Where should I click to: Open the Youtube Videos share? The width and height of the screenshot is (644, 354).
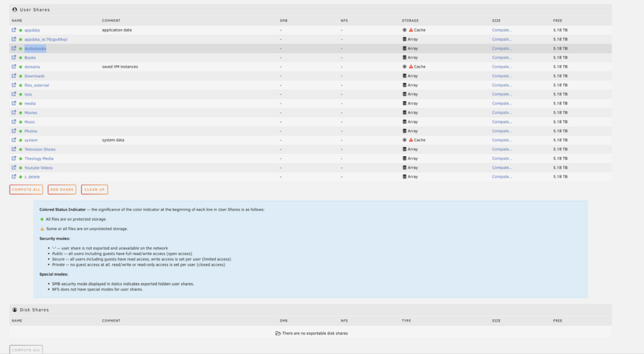tap(38, 168)
